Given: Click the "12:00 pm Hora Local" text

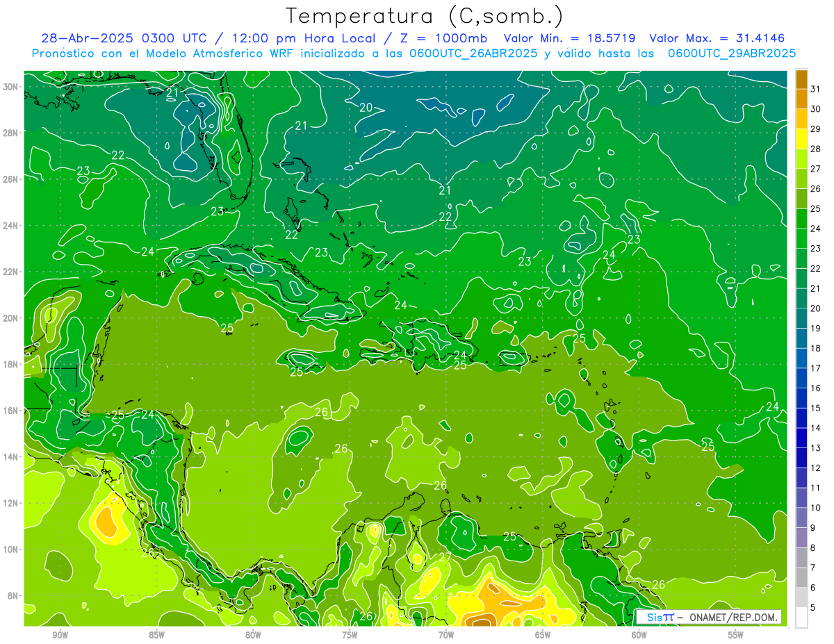Looking at the screenshot, I should coord(304,38).
